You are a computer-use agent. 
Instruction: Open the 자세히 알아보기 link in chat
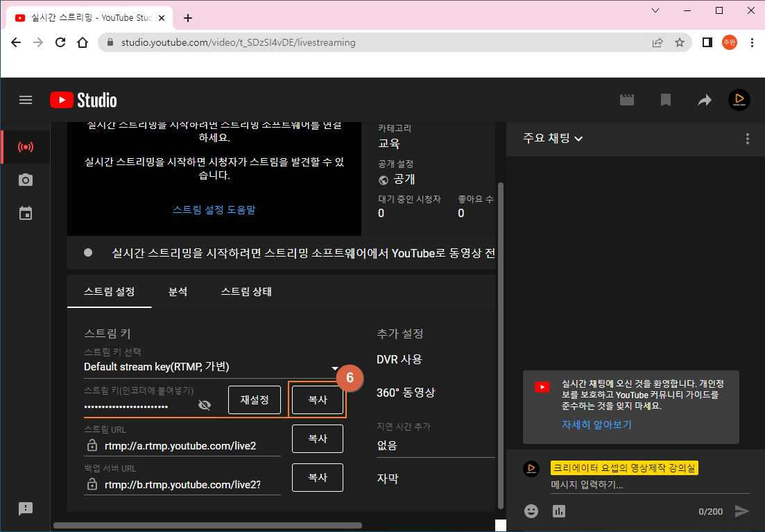(x=596, y=424)
